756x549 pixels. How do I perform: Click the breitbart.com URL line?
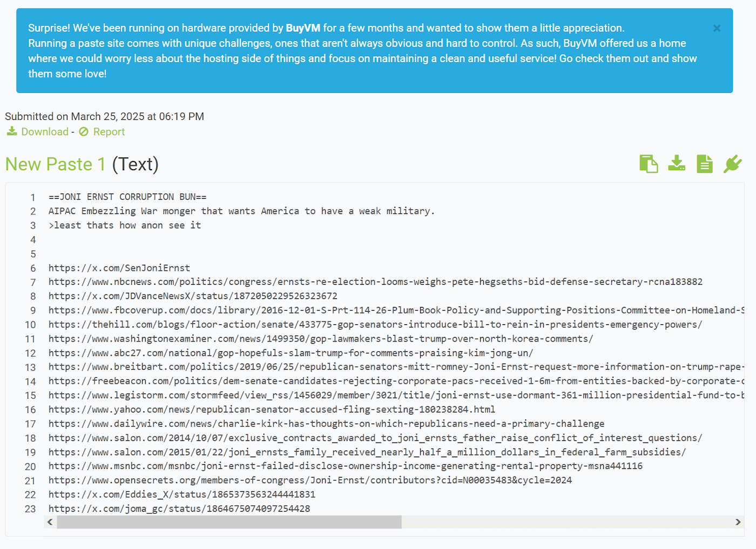396,367
